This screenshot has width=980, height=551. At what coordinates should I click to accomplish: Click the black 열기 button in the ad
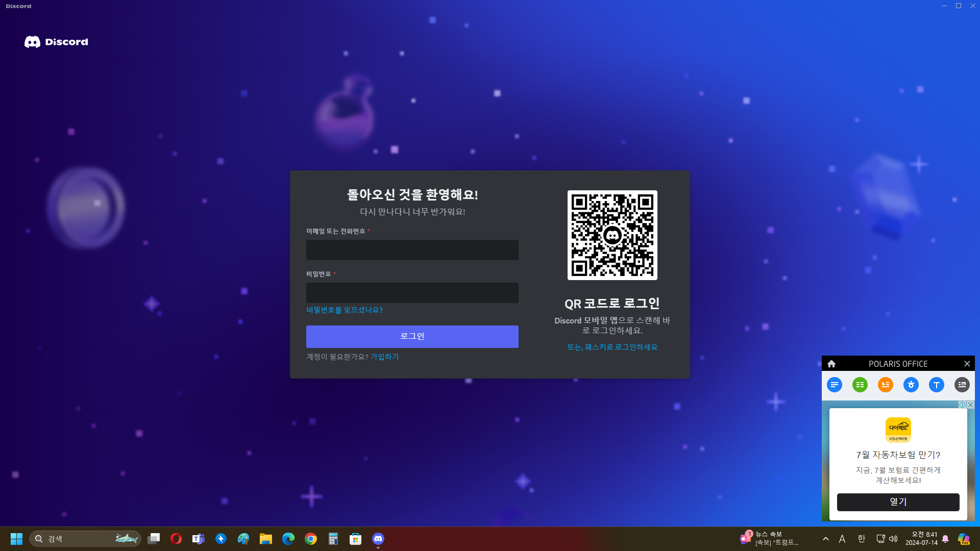click(x=898, y=502)
